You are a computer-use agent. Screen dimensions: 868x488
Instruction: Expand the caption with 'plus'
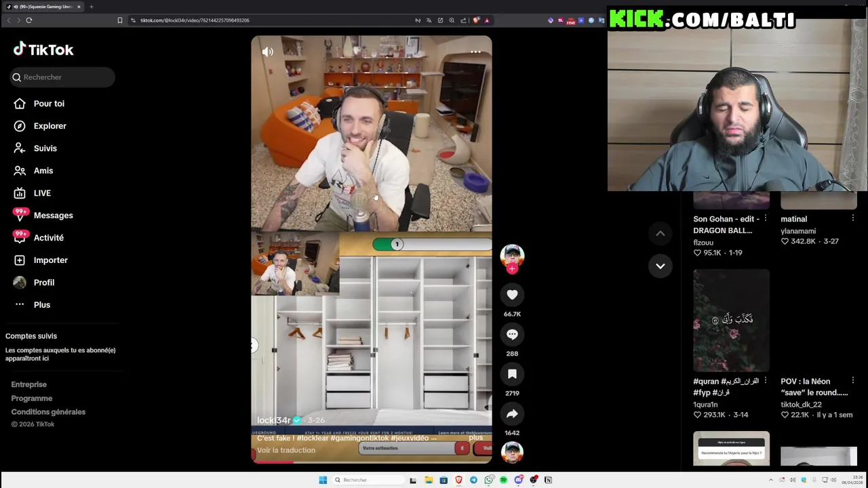tap(476, 438)
